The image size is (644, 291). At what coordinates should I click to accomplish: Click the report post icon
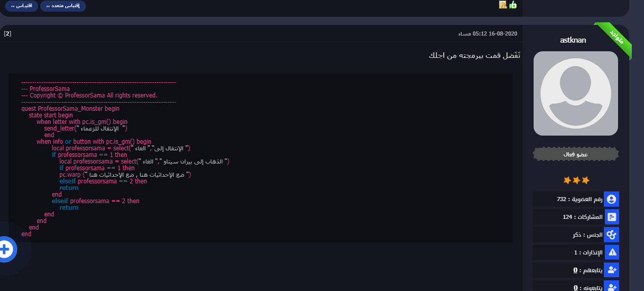tap(503, 5)
